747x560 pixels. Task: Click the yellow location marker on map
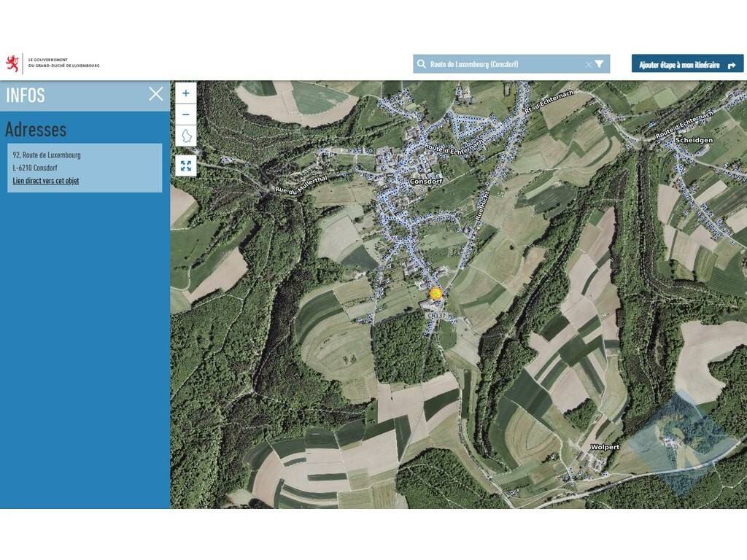(x=436, y=293)
